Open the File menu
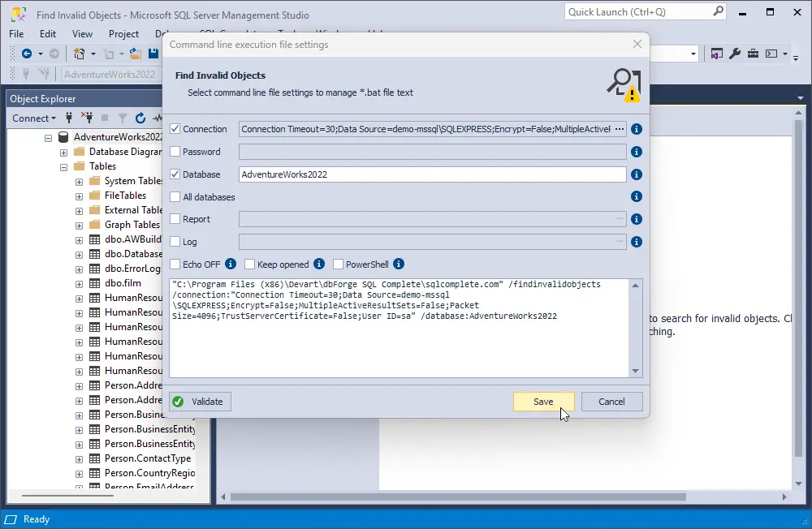 pyautogui.click(x=16, y=34)
